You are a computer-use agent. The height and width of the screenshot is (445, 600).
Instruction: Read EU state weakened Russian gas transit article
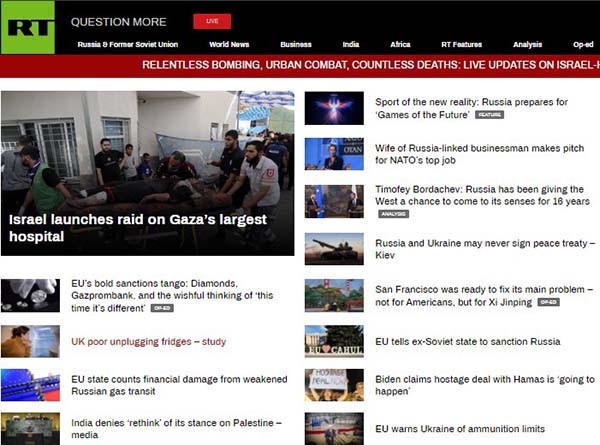[179, 385]
